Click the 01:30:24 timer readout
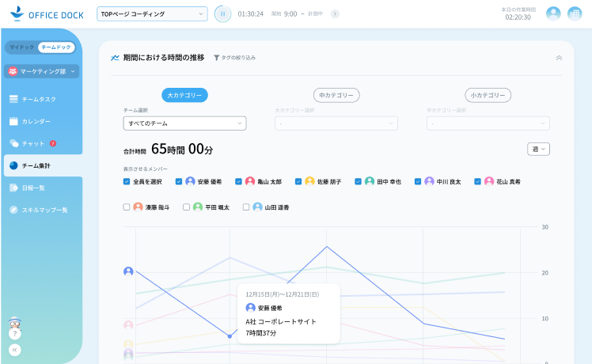592x364 pixels. coord(251,14)
